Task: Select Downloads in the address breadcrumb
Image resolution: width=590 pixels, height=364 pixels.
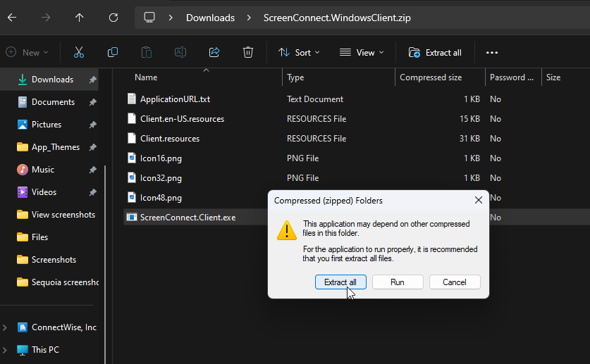Action: click(209, 18)
